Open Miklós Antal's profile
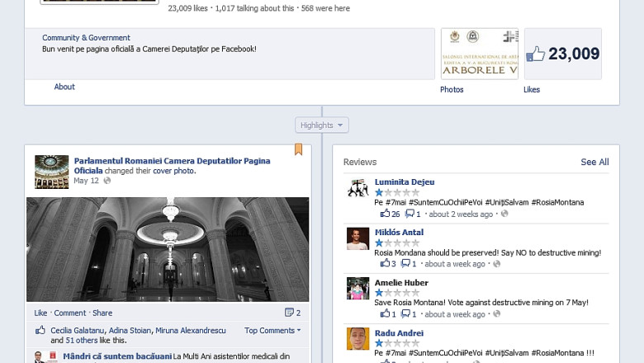Viewport: 644px width, 363px height. coord(399,233)
